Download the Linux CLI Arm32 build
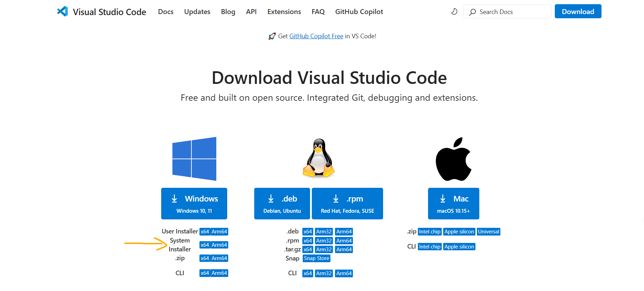This screenshot has height=291, width=644. 324,273
